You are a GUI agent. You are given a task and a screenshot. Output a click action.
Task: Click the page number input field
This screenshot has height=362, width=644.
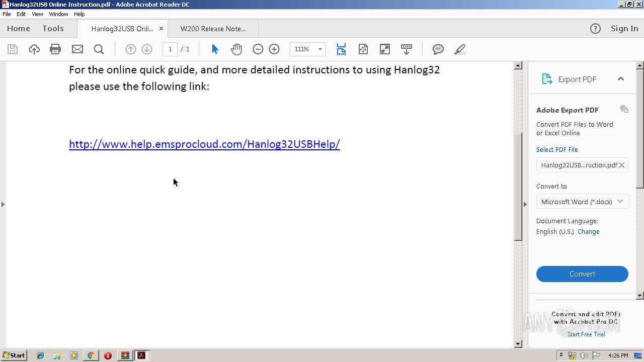170,49
